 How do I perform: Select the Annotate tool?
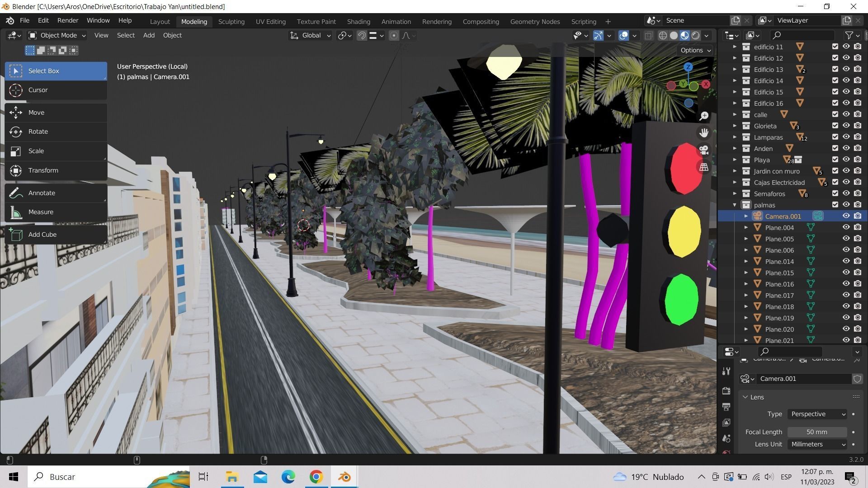[x=56, y=193]
